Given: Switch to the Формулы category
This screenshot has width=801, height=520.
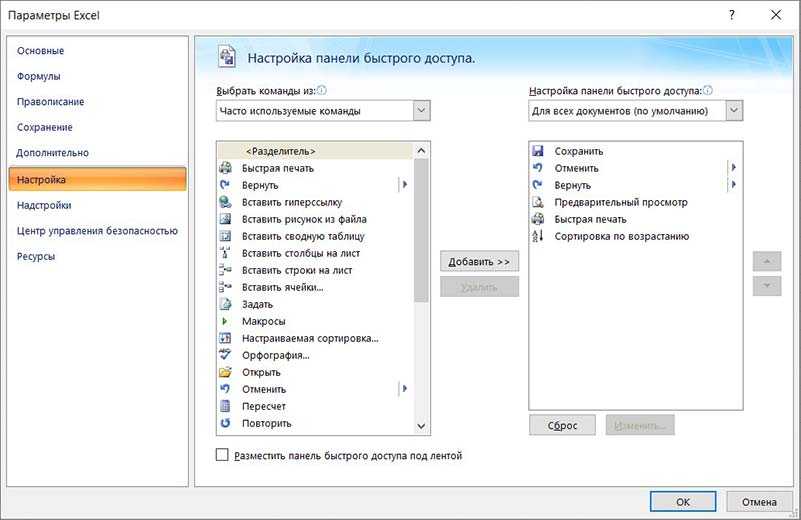Looking at the screenshot, I should pos(39,76).
